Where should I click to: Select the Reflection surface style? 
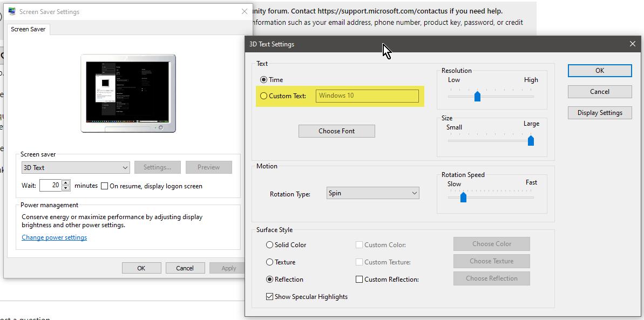[269, 280]
